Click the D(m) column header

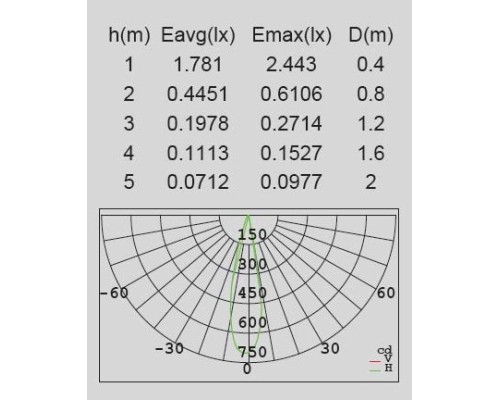coord(371,36)
